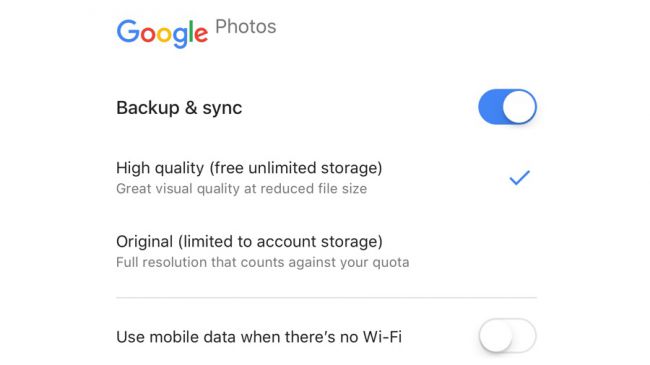Click the Full resolution quota description text
The image size is (650, 365).
tap(262, 262)
